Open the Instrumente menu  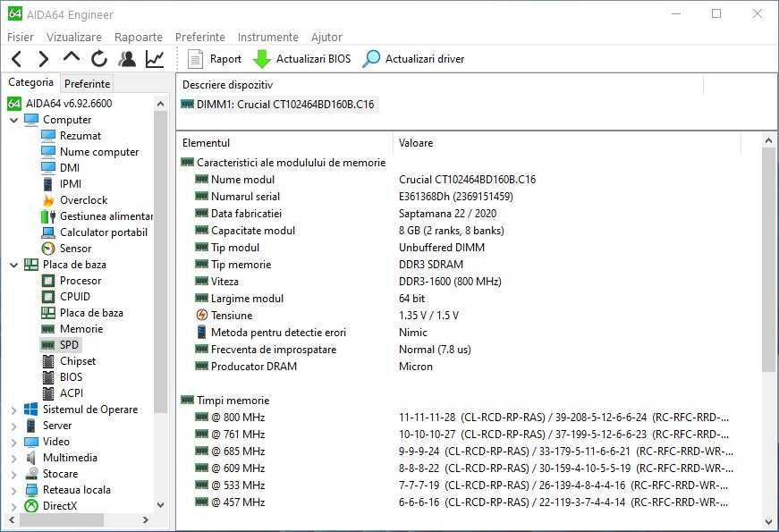tap(268, 38)
